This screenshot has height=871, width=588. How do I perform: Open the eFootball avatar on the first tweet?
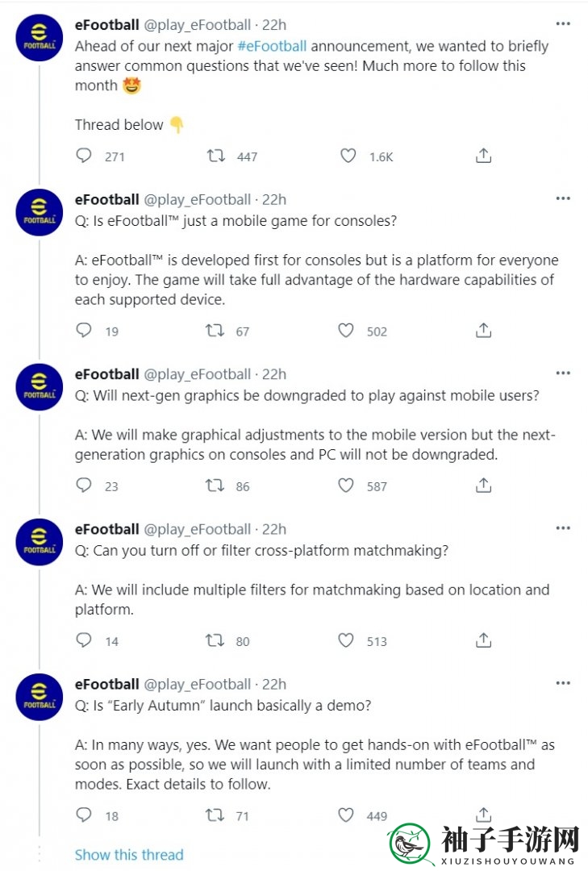(39, 38)
